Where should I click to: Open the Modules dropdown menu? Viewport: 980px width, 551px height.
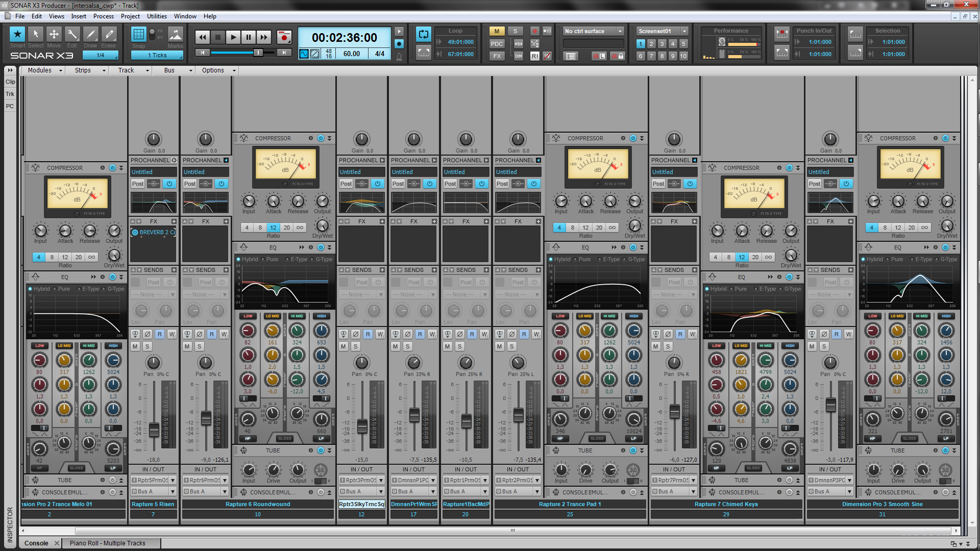(45, 70)
